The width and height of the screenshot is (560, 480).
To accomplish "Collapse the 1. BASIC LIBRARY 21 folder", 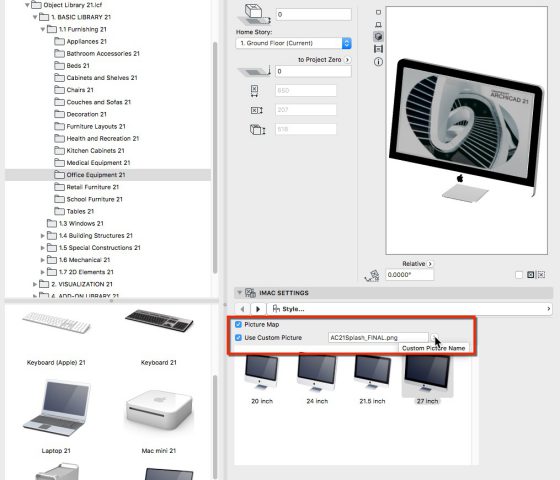I will pyautogui.click(x=35, y=17).
